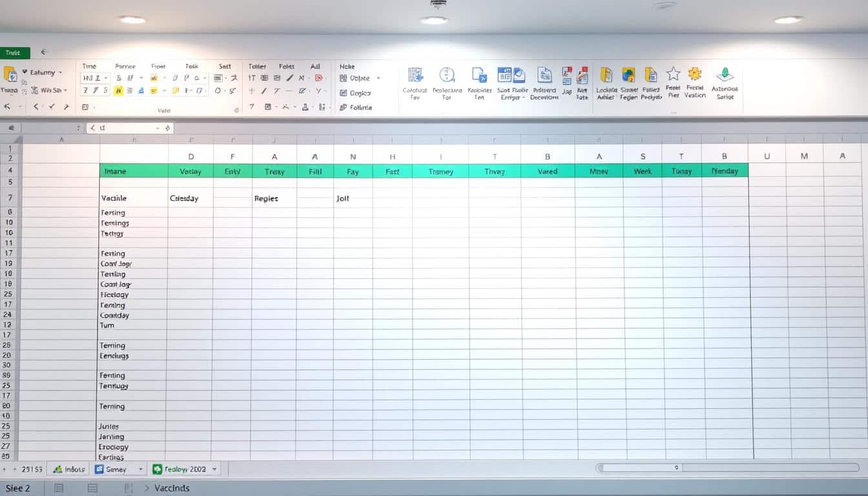Open dropdown arrow on Feology 2002 tab
The image size is (868, 496).
[x=215, y=470]
